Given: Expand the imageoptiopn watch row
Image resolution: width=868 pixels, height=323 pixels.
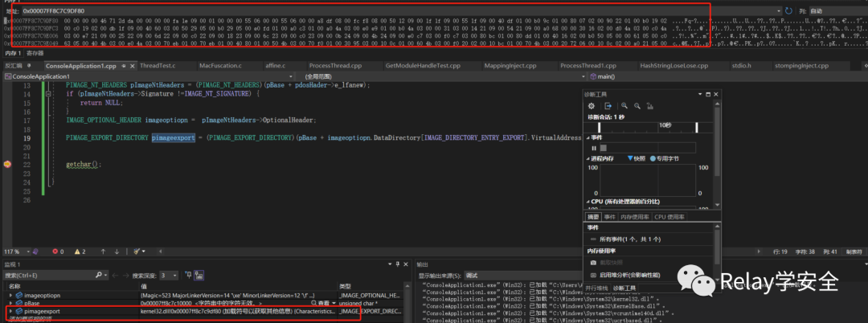Looking at the screenshot, I should (11, 296).
